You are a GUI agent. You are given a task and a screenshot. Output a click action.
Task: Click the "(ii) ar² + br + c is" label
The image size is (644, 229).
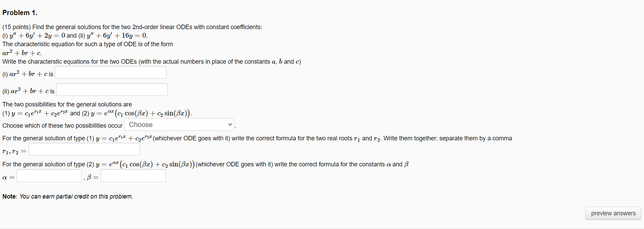[x=28, y=91]
